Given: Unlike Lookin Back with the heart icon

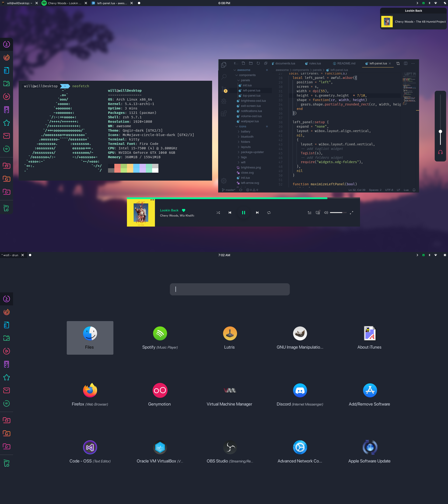Looking at the screenshot, I should click(x=183, y=210).
